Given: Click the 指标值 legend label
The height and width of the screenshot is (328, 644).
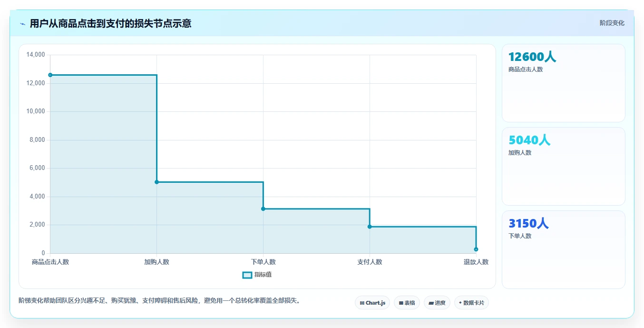Looking at the screenshot, I should [x=263, y=275].
